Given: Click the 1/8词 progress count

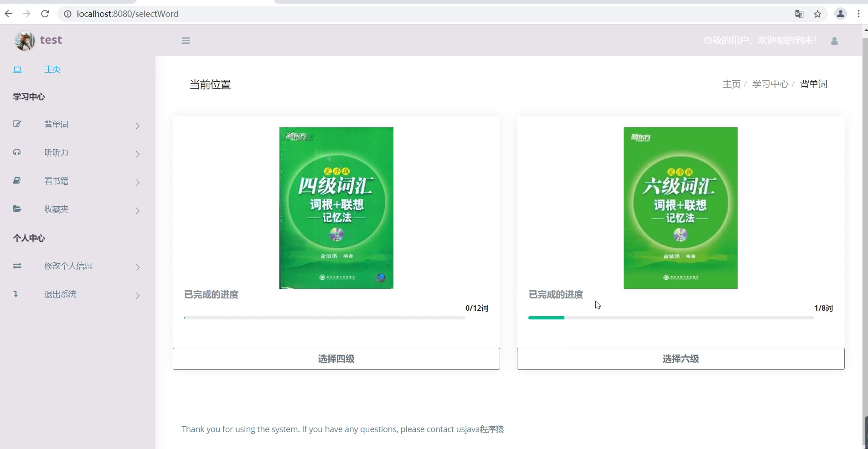Looking at the screenshot, I should (x=824, y=308).
